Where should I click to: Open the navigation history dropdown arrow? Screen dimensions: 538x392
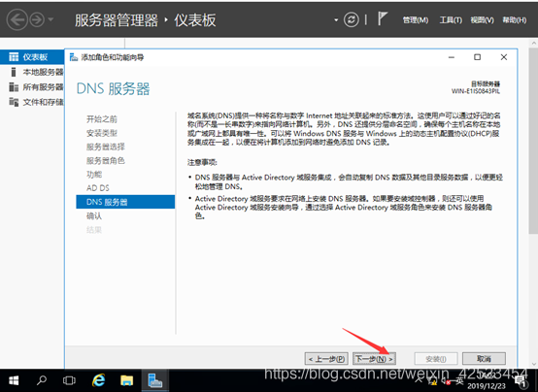50,20
